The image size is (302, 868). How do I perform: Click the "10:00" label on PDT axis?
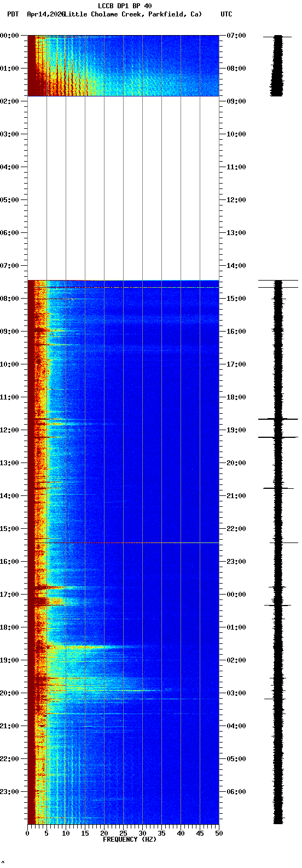pos(8,364)
